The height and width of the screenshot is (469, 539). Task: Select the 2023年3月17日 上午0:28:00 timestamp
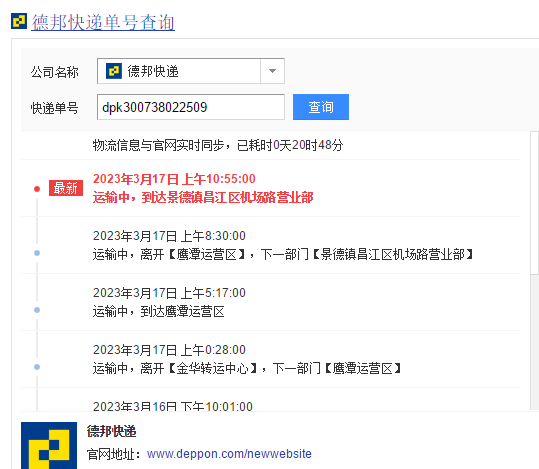(169, 350)
